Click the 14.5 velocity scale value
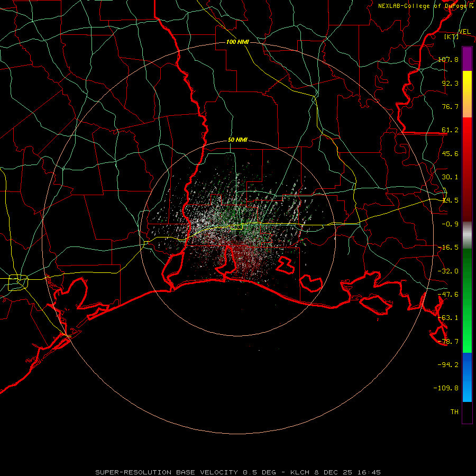The image size is (476, 476). pyautogui.click(x=450, y=200)
